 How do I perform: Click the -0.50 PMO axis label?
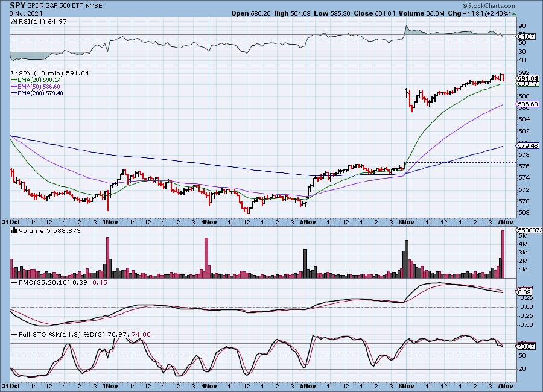tap(526, 325)
